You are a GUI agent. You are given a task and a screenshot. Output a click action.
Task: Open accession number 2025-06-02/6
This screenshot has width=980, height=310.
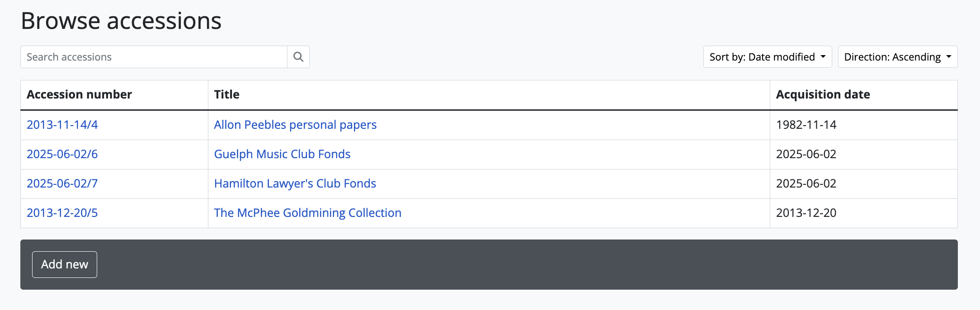point(62,154)
